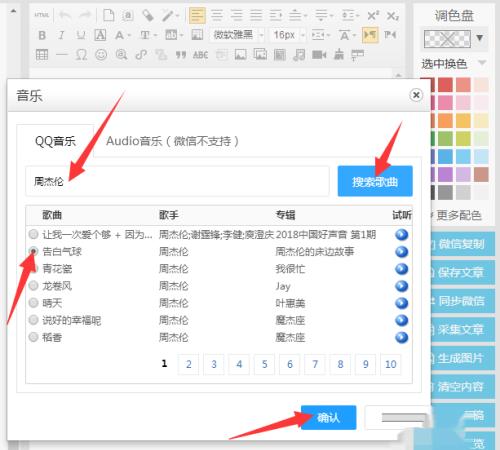
Task: Open the emoticon smiley picker
Action: coord(101,54)
